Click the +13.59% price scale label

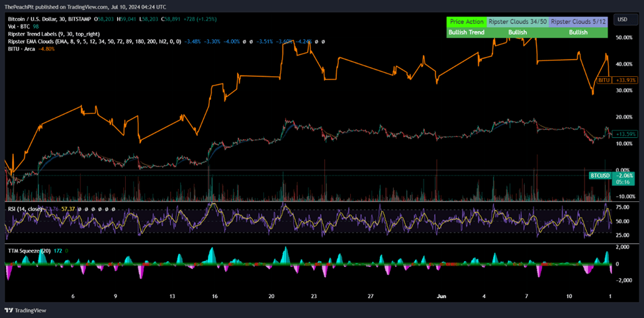click(x=625, y=134)
